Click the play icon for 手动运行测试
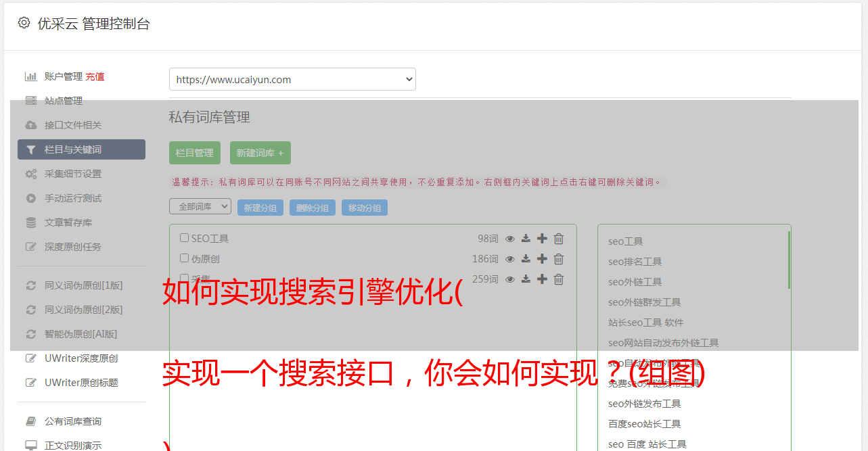Image resolution: width=868 pixels, height=451 pixels. coord(30,198)
